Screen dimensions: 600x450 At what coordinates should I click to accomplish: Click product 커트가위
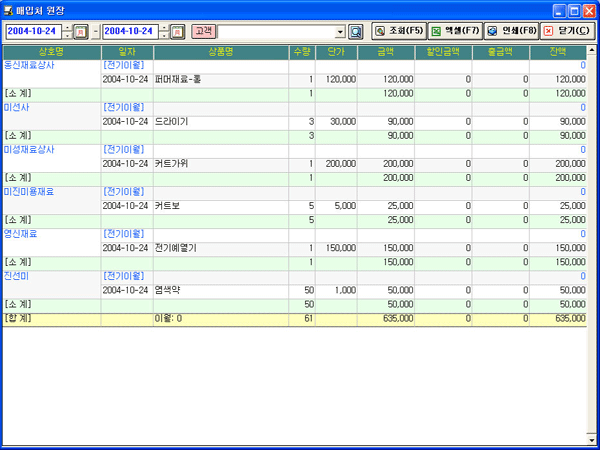pos(171,164)
